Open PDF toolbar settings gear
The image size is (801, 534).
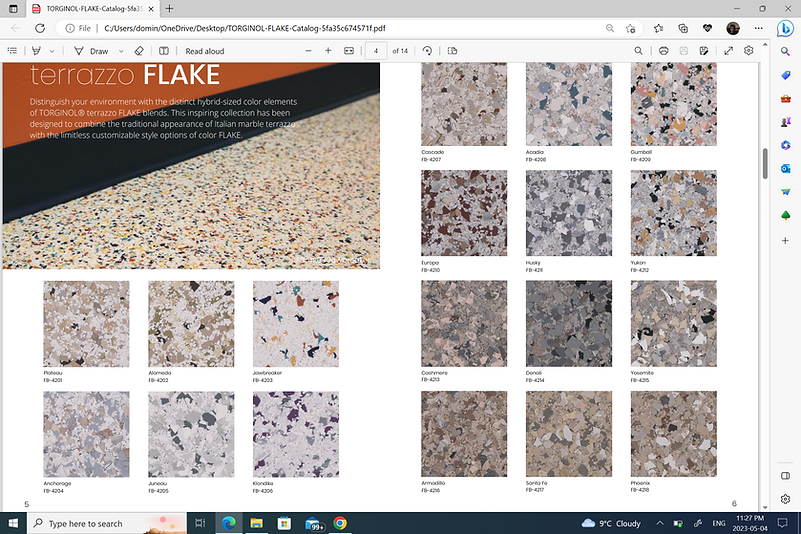[748, 51]
